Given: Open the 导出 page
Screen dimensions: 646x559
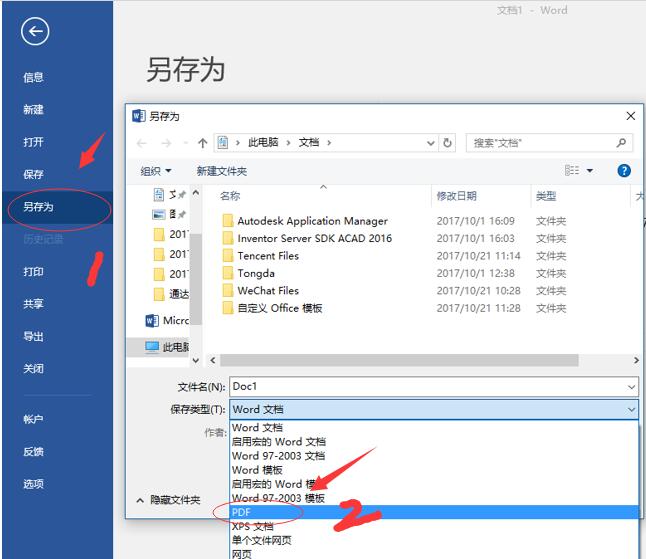Looking at the screenshot, I should [x=33, y=337].
